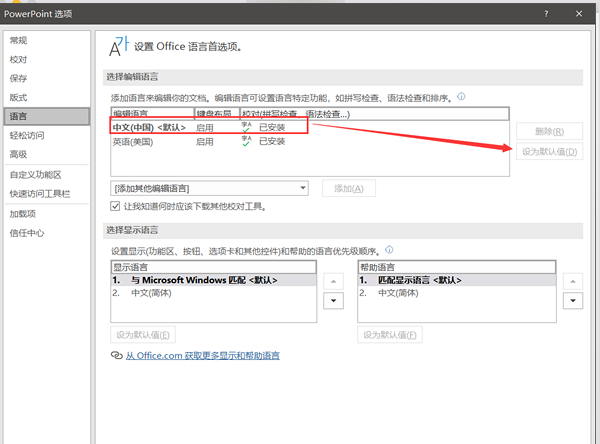Click 设为默认值(D) for editing language
This screenshot has width=600, height=444.
coord(549,152)
